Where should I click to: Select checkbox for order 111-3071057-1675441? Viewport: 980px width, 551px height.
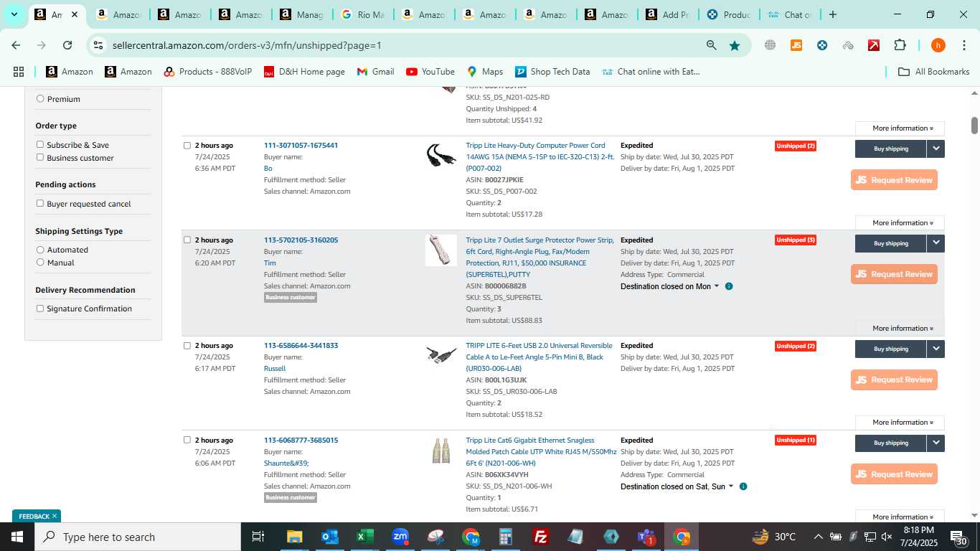[x=187, y=146]
